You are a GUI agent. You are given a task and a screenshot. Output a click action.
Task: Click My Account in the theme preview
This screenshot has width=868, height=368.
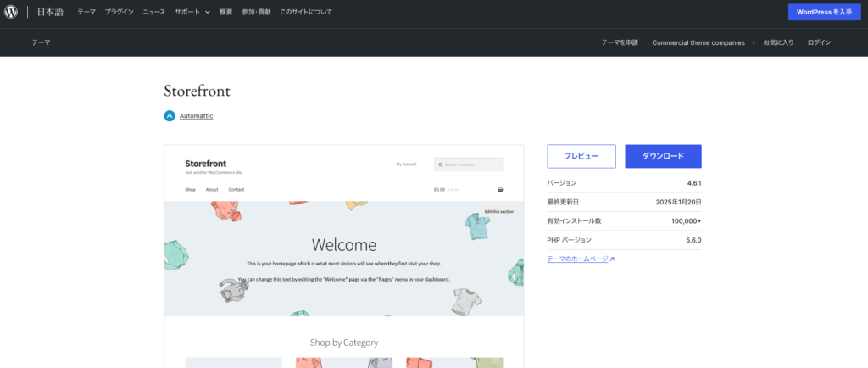[x=406, y=164]
